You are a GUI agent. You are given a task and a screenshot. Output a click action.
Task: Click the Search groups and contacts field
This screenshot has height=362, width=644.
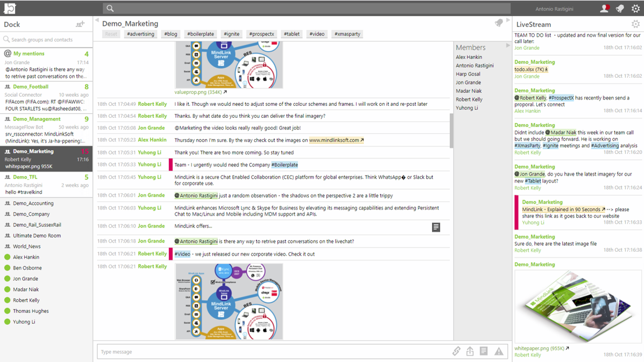pos(46,39)
